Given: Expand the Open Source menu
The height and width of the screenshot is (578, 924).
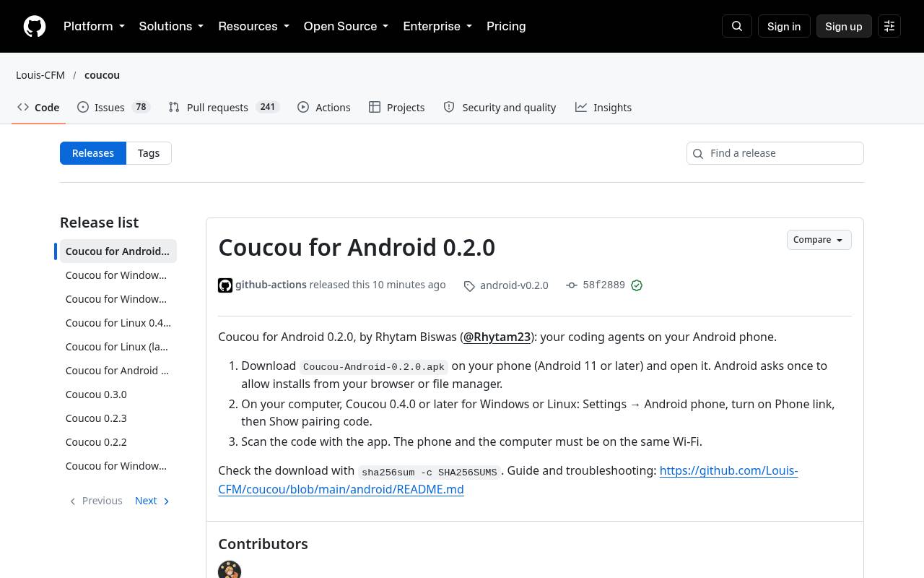Looking at the screenshot, I should [346, 26].
